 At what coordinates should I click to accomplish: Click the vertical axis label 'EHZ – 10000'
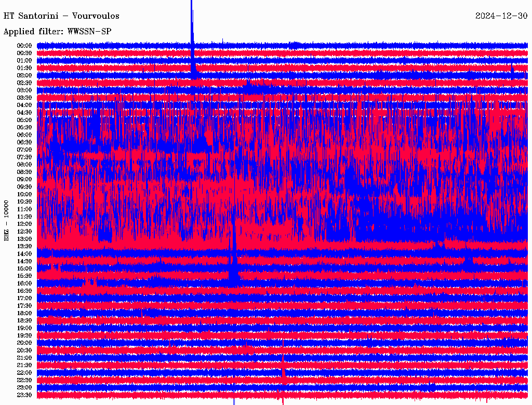click(6, 221)
